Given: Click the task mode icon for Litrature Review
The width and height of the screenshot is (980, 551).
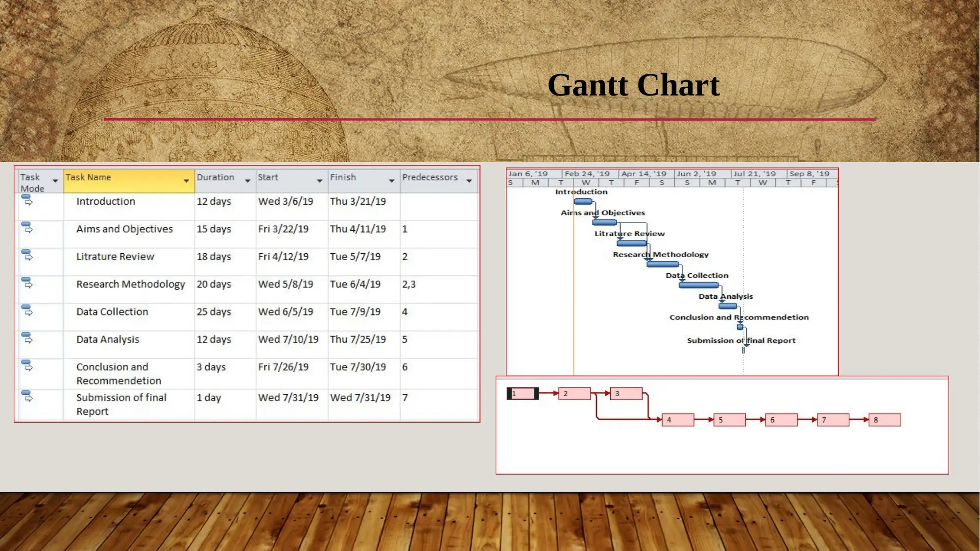Looking at the screenshot, I should [x=27, y=255].
